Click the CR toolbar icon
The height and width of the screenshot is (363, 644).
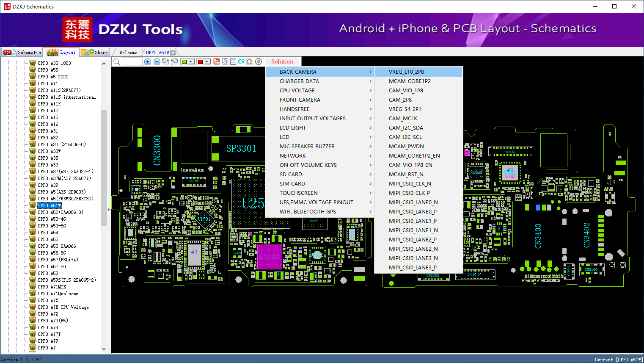(241, 62)
